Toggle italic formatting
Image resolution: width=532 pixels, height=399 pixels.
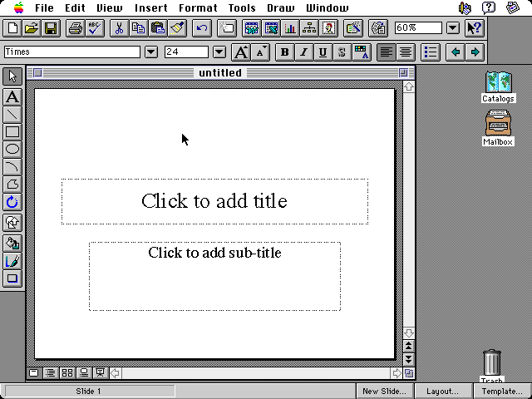click(x=303, y=52)
